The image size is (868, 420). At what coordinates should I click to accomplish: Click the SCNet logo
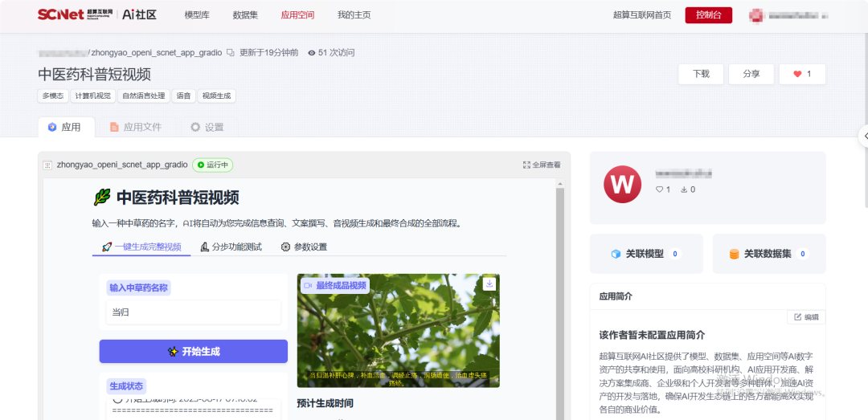tap(76, 15)
